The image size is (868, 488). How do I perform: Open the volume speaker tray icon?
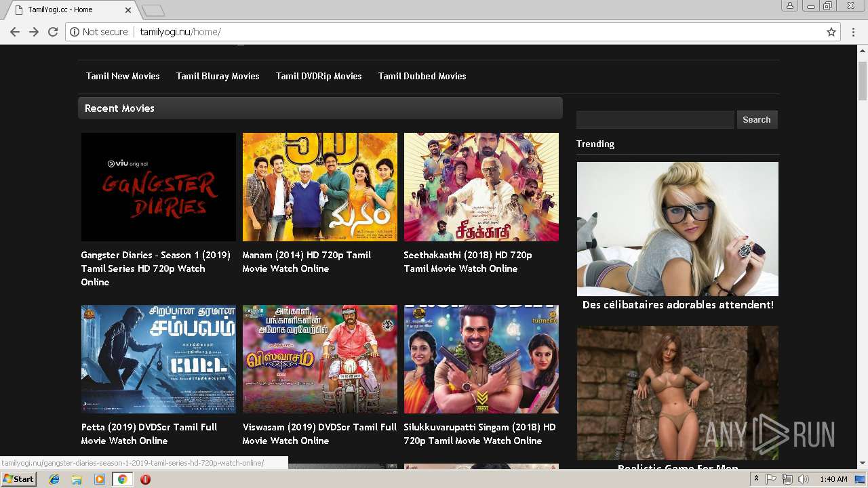point(803,479)
